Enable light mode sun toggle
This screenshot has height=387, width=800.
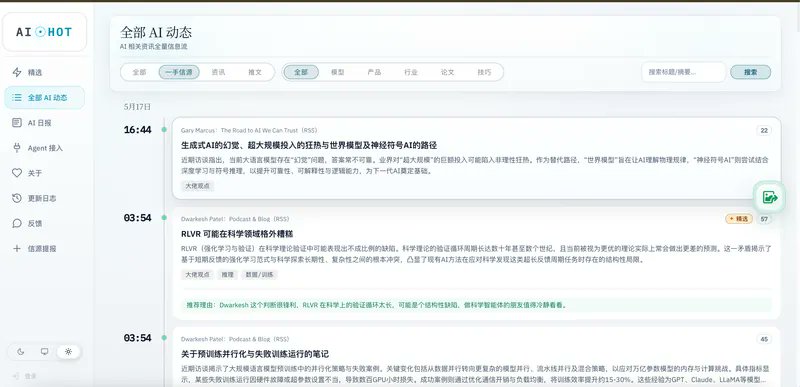(x=68, y=351)
